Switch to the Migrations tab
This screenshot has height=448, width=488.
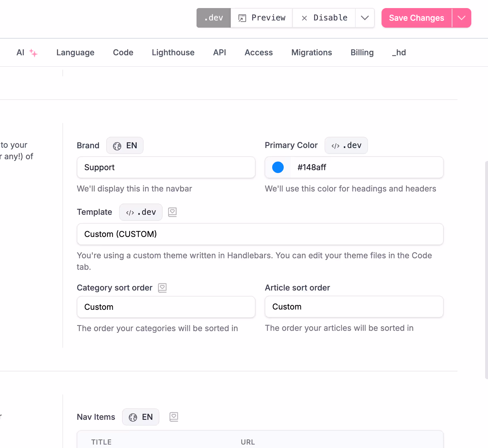pyautogui.click(x=312, y=52)
